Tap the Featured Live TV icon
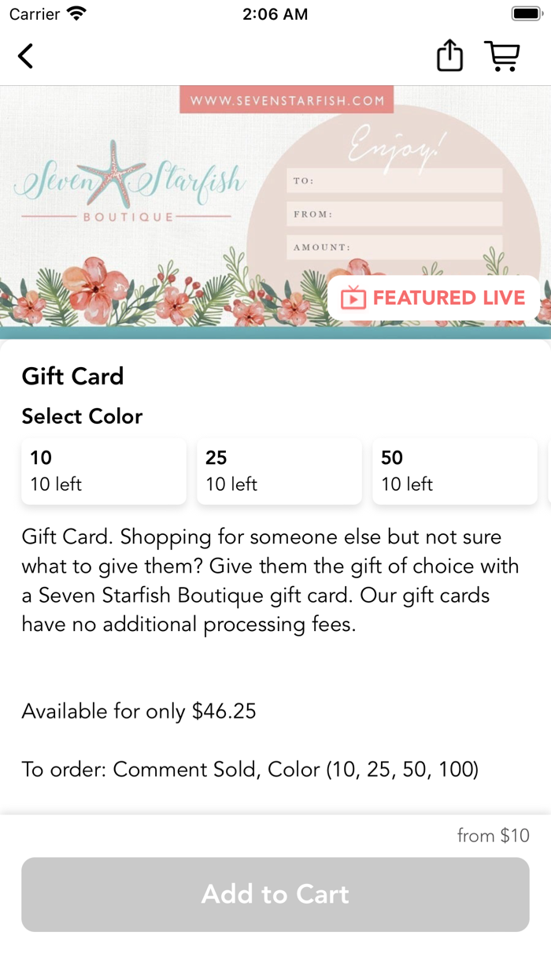This screenshot has width=551, height=980. [353, 298]
